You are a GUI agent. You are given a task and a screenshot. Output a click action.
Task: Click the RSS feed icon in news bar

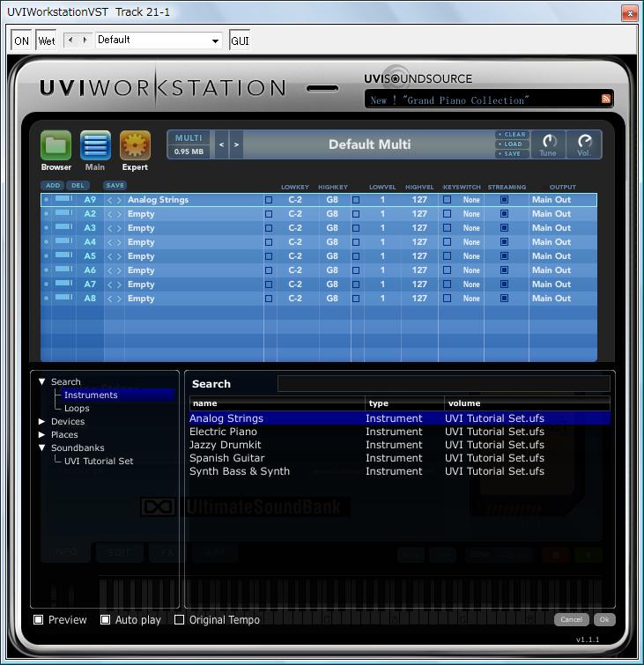tap(606, 99)
